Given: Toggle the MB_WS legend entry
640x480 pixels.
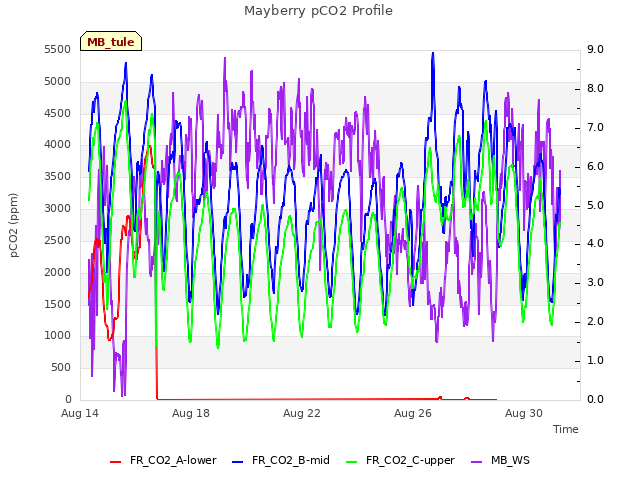Looking at the screenshot, I should 500,460.
